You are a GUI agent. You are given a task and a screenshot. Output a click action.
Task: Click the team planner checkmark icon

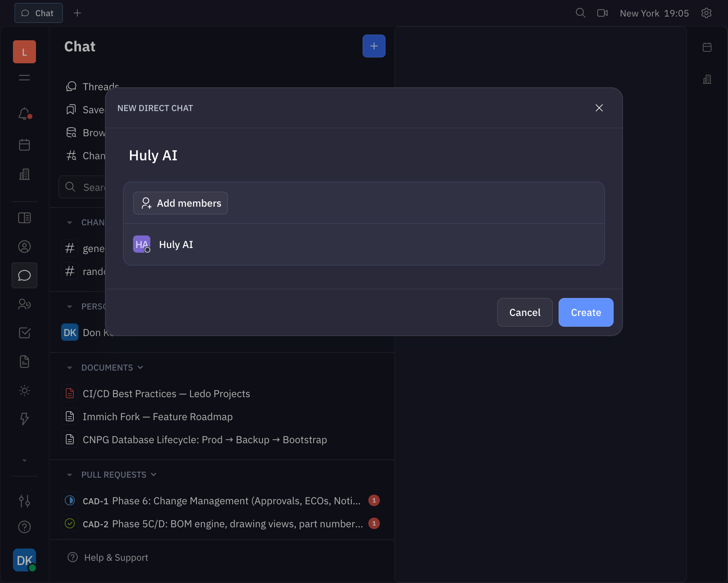pos(24,333)
